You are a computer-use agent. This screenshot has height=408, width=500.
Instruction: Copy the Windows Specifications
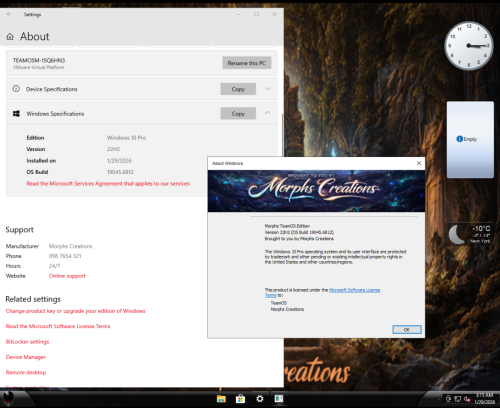point(238,113)
